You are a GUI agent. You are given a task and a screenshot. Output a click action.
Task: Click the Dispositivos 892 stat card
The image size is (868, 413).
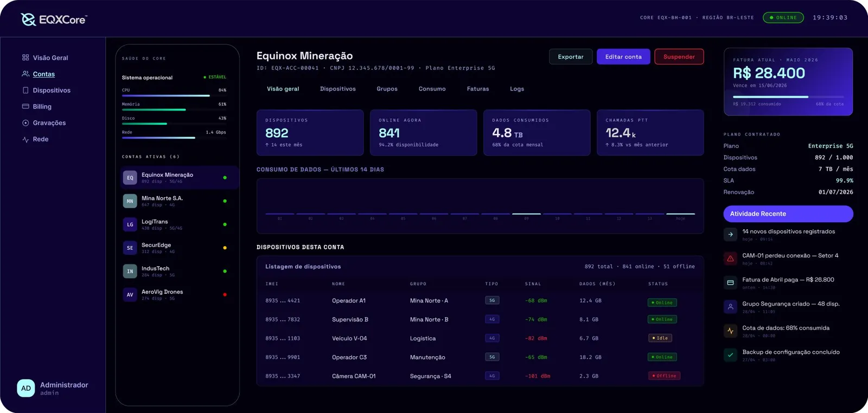coord(310,133)
